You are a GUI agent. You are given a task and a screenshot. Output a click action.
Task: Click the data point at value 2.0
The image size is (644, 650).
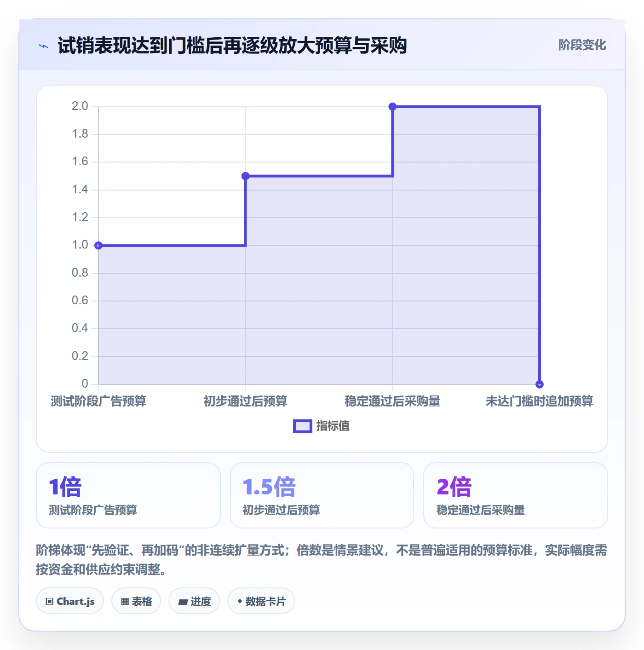click(x=392, y=107)
